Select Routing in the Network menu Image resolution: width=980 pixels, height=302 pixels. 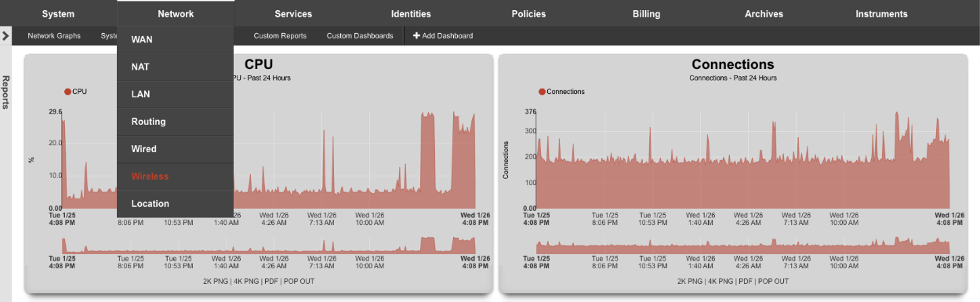click(x=175, y=122)
